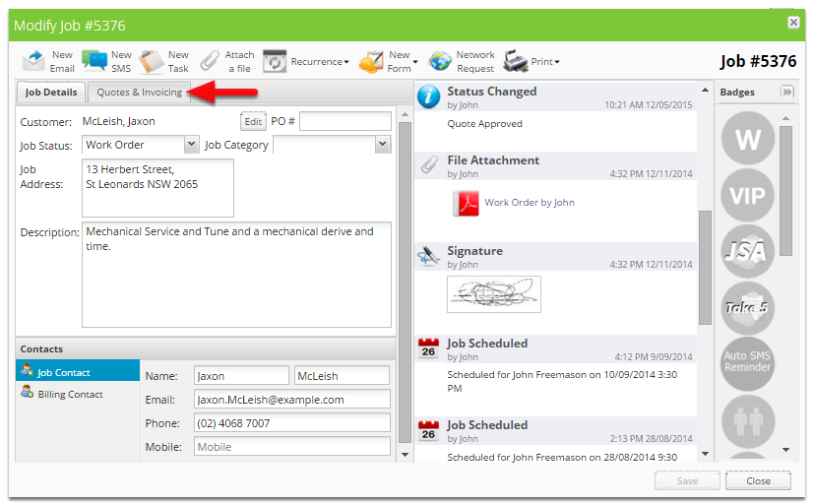Click the last name field containing McLeish

(x=342, y=375)
